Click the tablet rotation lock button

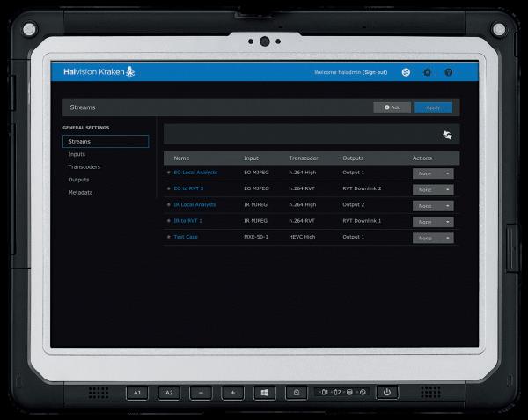[x=297, y=393]
